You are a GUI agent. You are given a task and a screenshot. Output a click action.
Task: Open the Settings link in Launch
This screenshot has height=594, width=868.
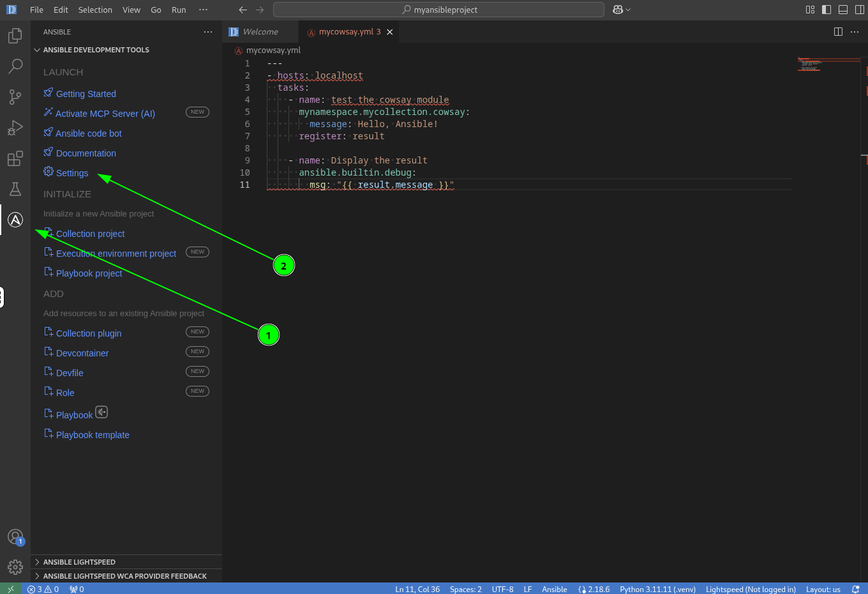tap(72, 173)
